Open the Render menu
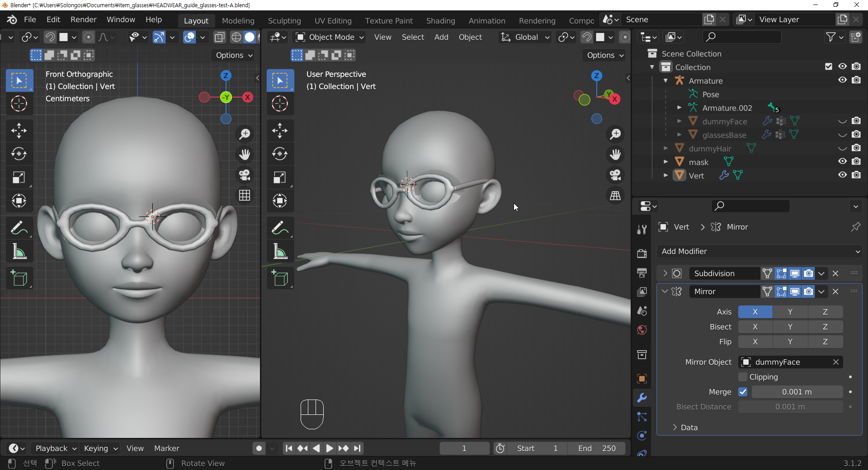The width and height of the screenshot is (868, 470). pos(84,19)
